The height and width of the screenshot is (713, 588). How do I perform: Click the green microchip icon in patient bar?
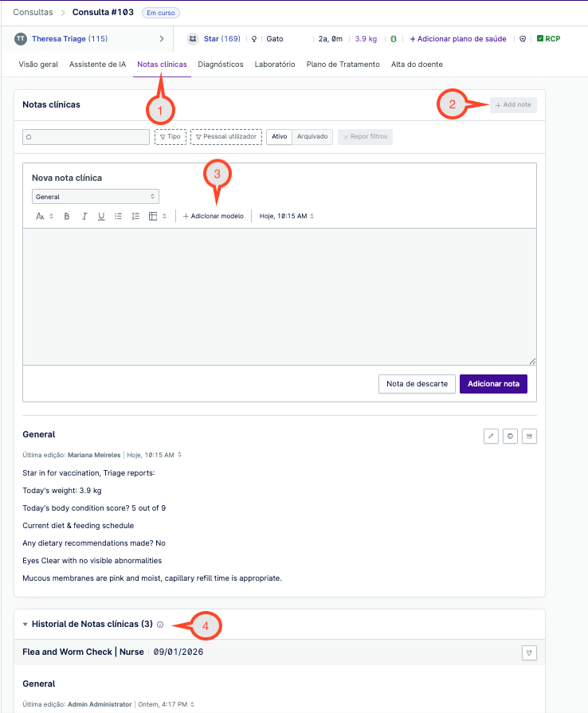[394, 39]
